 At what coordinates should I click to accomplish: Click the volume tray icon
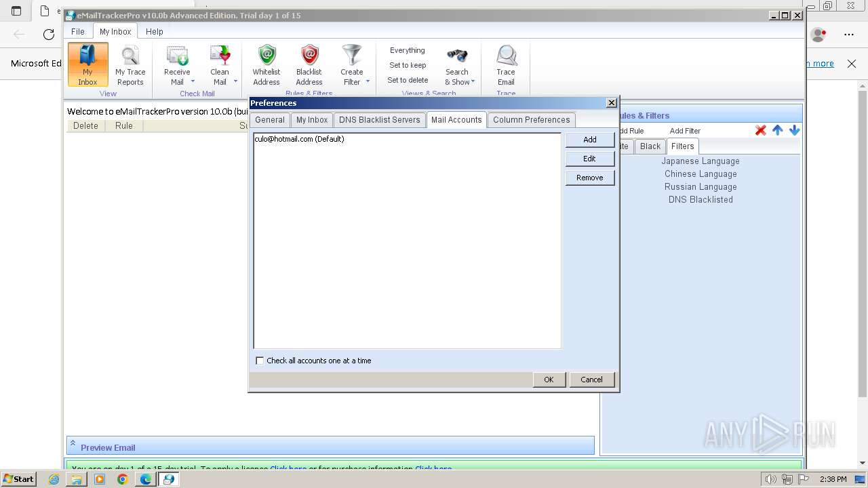click(x=771, y=479)
